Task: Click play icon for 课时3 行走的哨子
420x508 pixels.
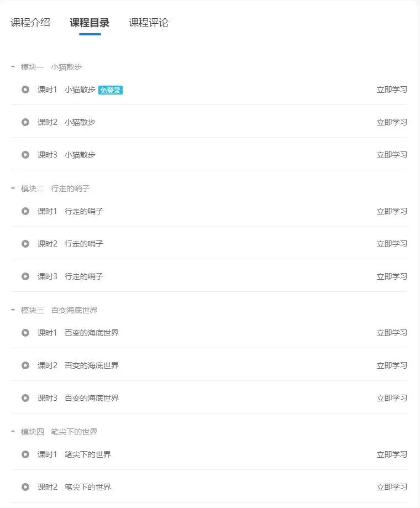Action: pyautogui.click(x=25, y=276)
